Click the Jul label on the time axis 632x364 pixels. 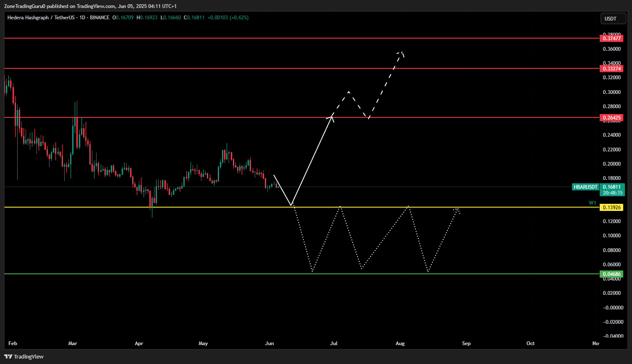coord(334,343)
